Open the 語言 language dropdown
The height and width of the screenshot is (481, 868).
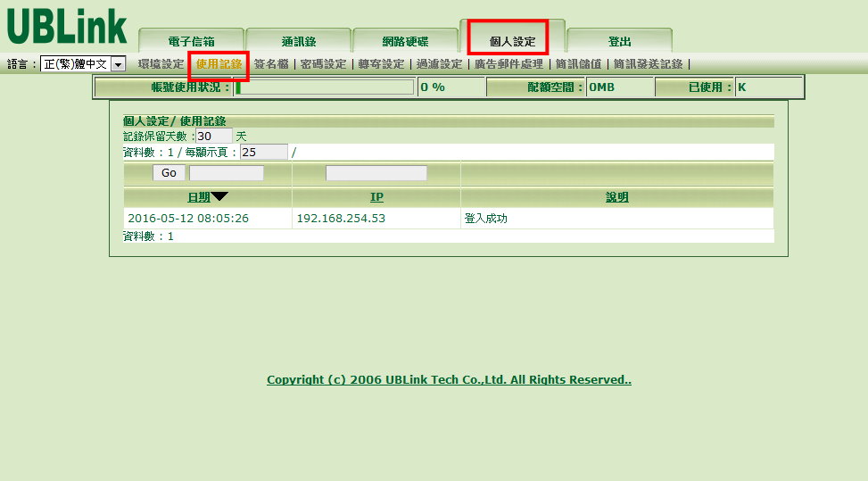pyautogui.click(x=118, y=64)
